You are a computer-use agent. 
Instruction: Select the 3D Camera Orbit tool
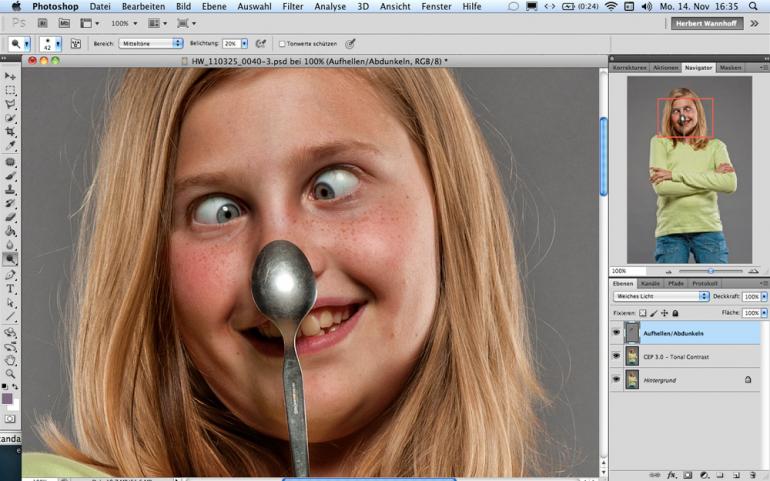tap(10, 347)
